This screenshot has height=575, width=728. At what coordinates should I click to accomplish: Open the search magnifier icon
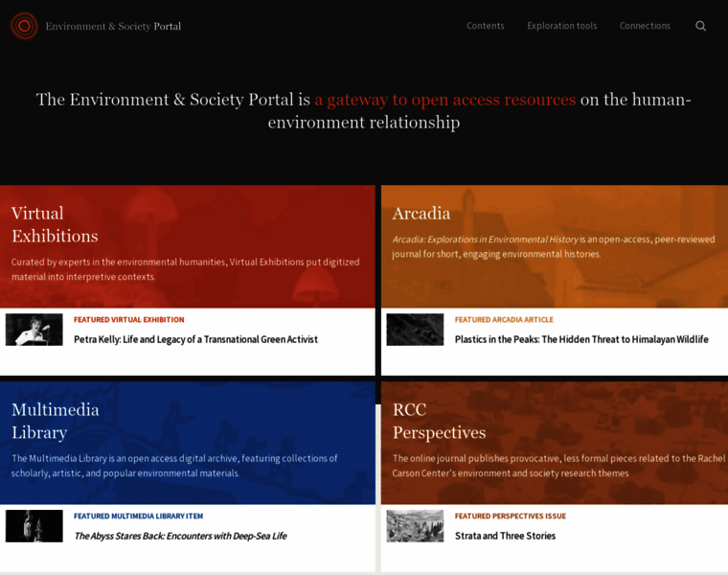(x=700, y=26)
